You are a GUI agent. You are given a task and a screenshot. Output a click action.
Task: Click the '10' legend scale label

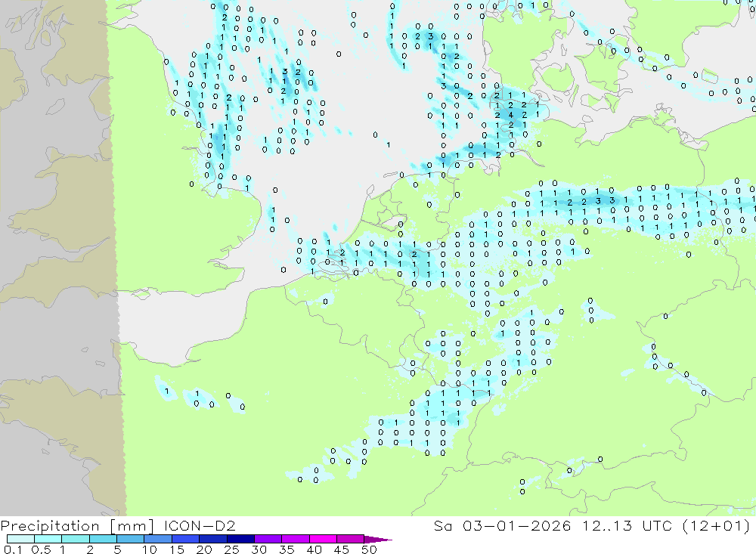[150, 549]
